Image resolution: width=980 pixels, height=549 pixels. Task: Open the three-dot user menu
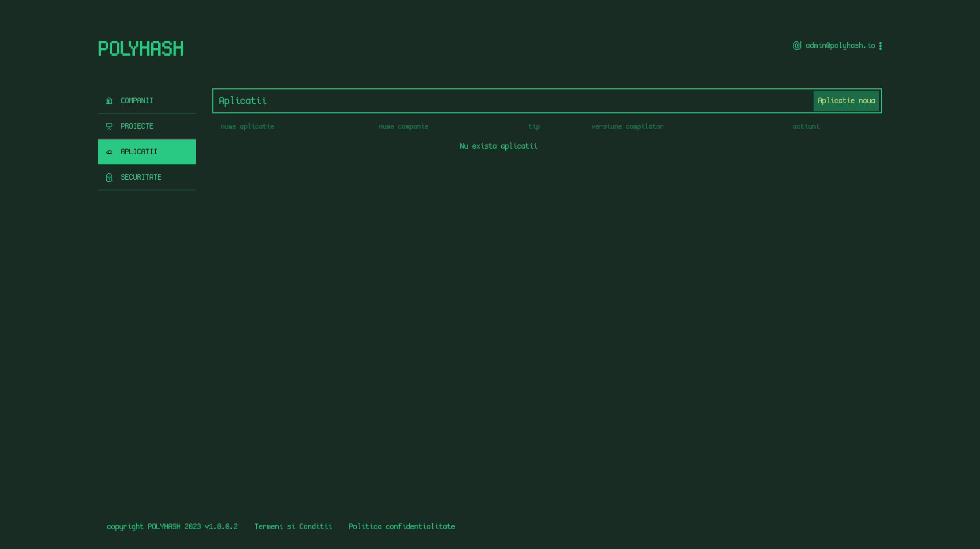880,46
